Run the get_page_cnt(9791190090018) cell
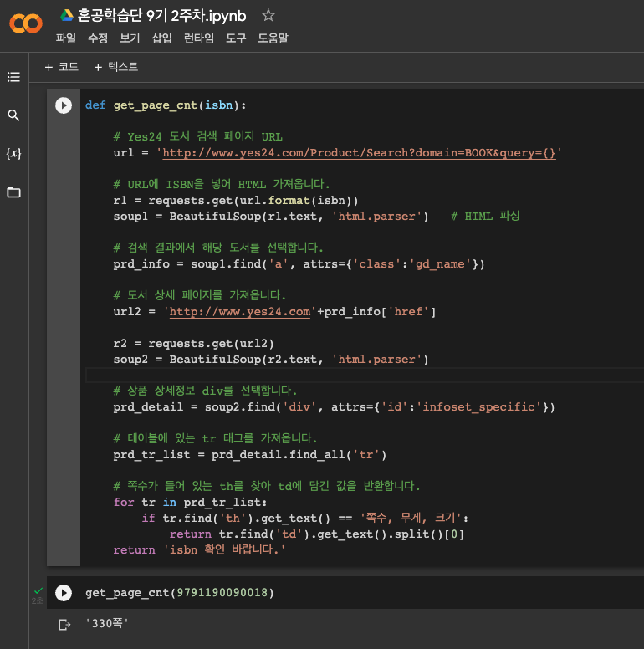The width and height of the screenshot is (644, 649). point(64,593)
